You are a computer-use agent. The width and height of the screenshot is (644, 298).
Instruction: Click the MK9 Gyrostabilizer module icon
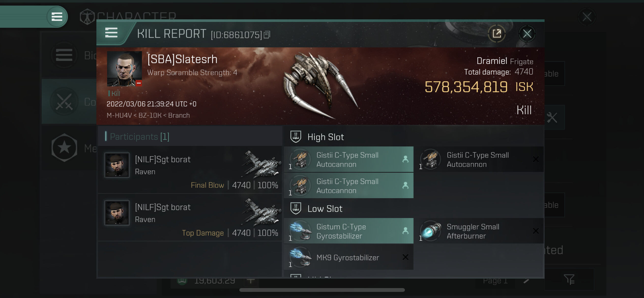coord(300,257)
